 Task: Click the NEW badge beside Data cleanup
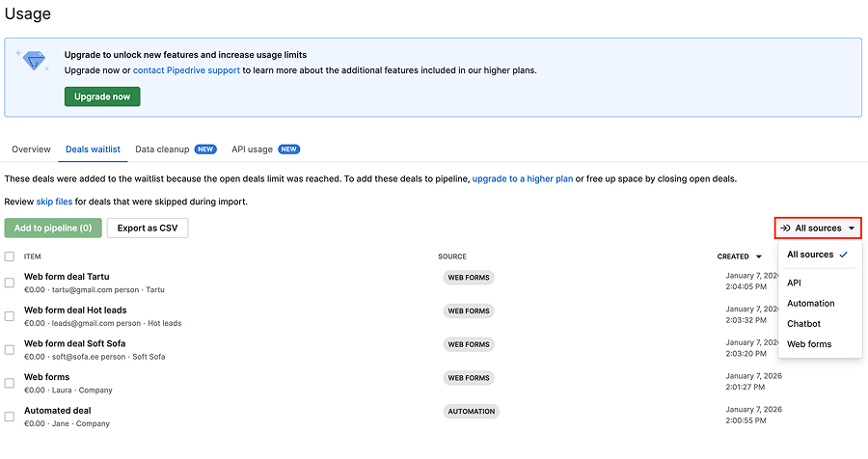(x=205, y=149)
